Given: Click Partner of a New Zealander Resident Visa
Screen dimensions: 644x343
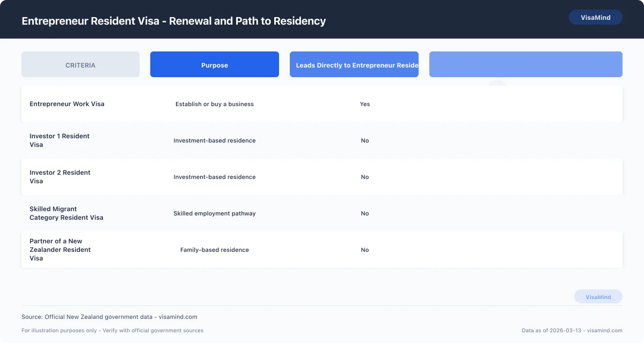Looking at the screenshot, I should [x=60, y=250].
